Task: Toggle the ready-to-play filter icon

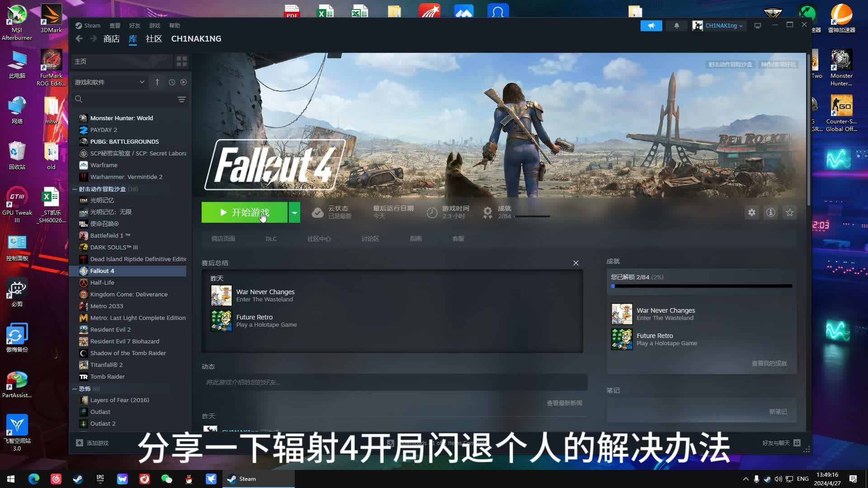Action: pos(184,82)
